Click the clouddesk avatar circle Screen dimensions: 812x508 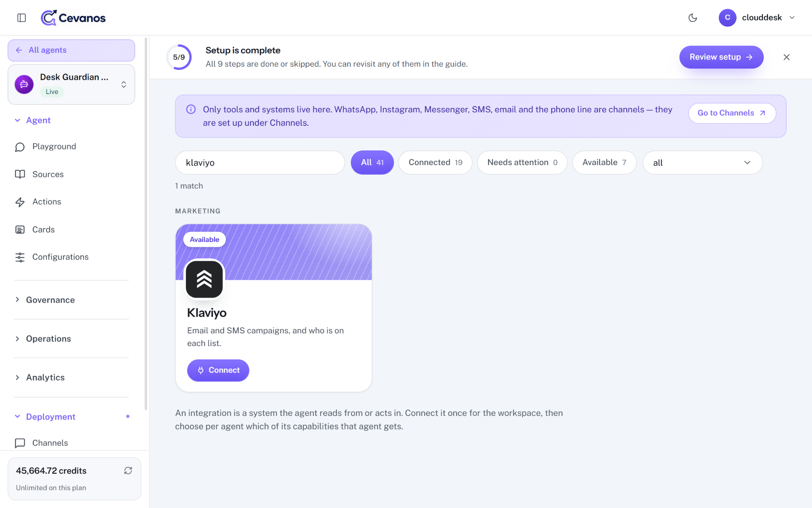(727, 17)
